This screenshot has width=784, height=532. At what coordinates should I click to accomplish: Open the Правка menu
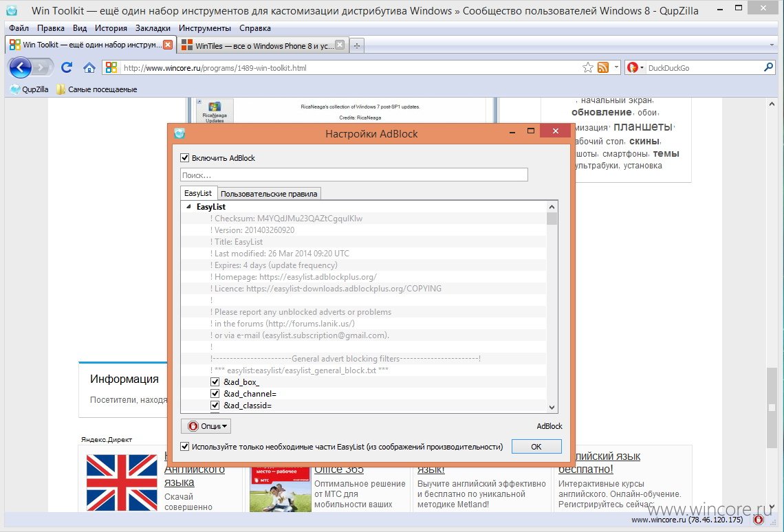pyautogui.click(x=50, y=28)
